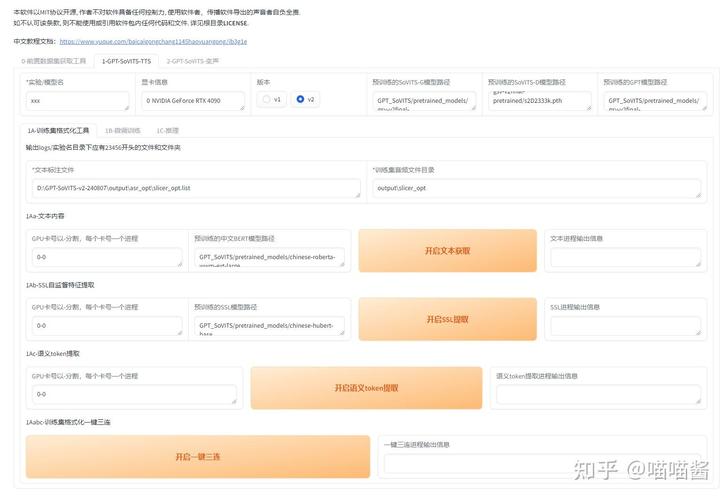Click the 1Ab-SSL自监督特征提取 section heading
The height and width of the screenshot is (500, 728).
[60, 285]
